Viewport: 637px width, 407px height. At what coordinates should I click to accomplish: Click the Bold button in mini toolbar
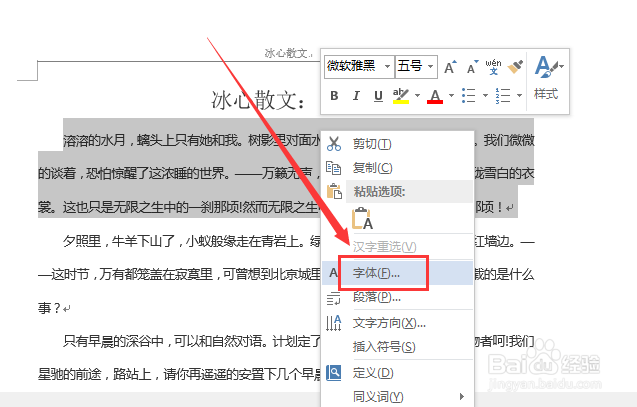point(334,96)
